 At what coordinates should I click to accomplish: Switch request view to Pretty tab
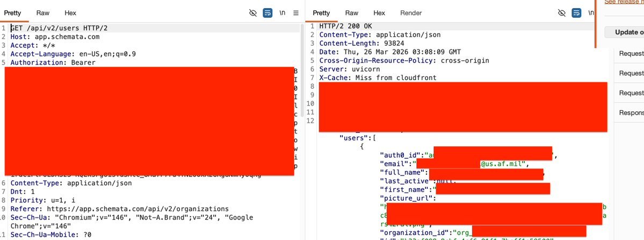pos(12,13)
